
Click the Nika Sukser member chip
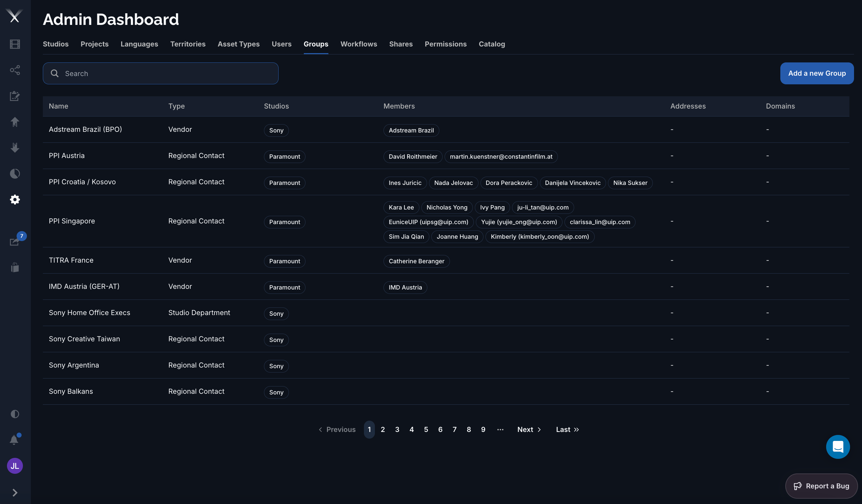(x=630, y=183)
